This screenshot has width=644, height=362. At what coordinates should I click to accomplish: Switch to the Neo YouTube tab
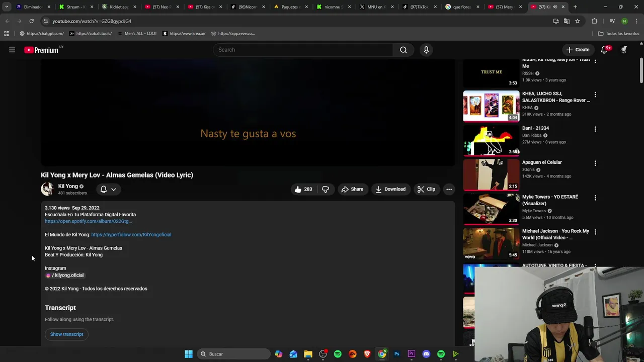coord(162,7)
